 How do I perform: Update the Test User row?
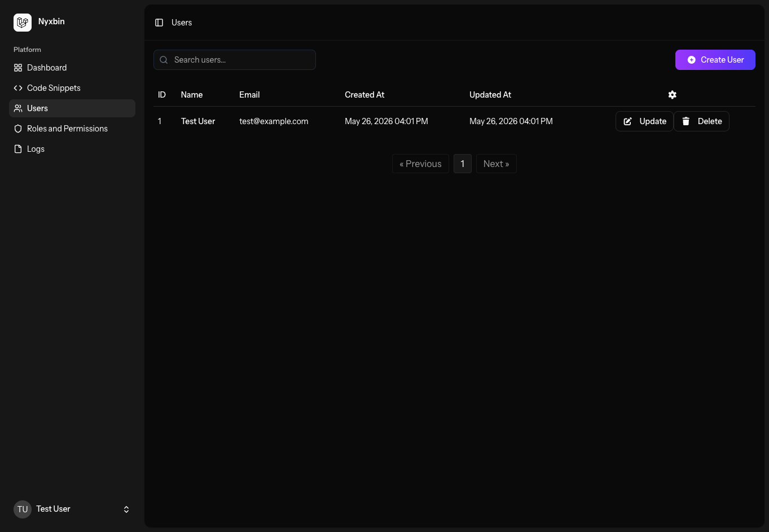click(644, 121)
